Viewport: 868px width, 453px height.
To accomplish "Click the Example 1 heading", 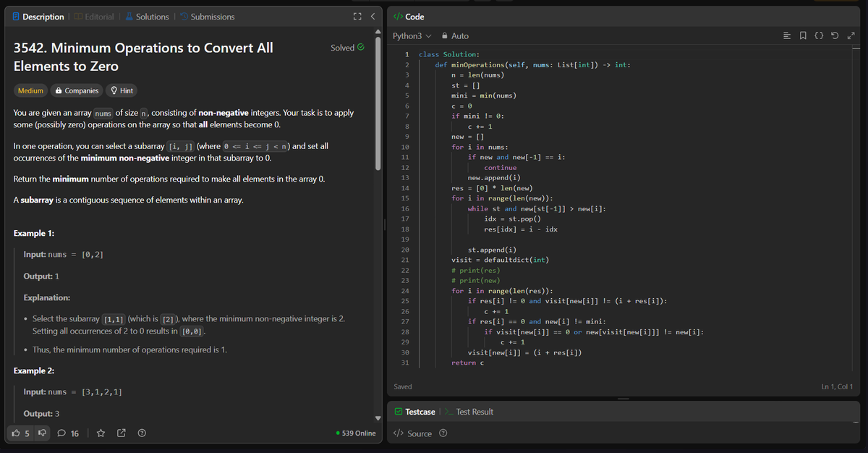I will 35,233.
